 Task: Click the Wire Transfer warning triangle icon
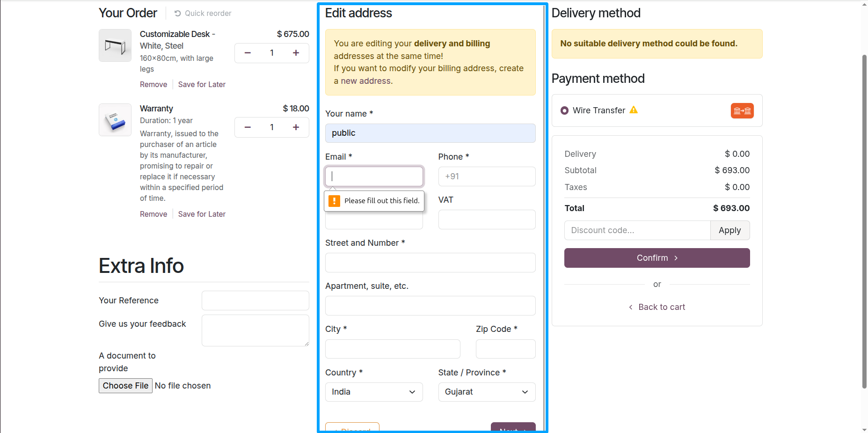click(634, 110)
